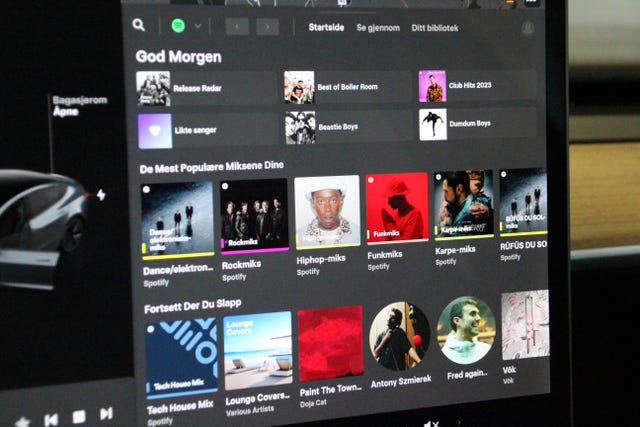Click Various Artists under Lounge Covers

point(250,410)
